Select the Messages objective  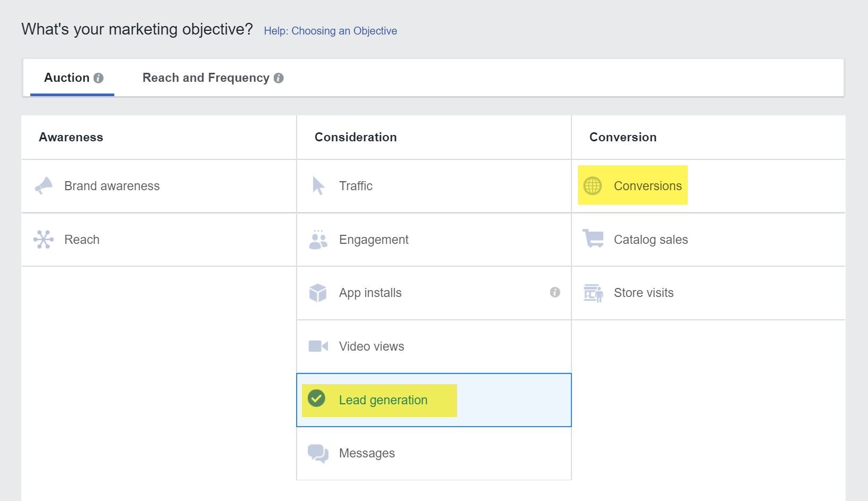434,453
